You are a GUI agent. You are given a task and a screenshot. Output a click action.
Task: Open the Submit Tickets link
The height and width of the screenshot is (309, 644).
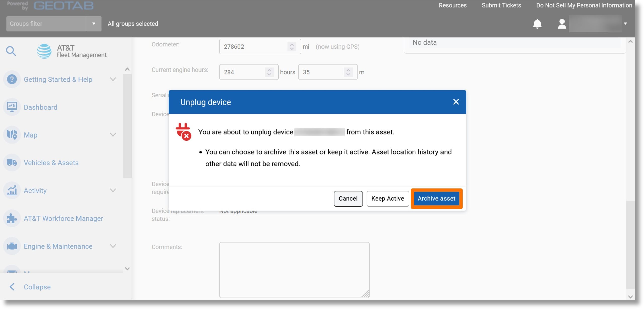501,5
